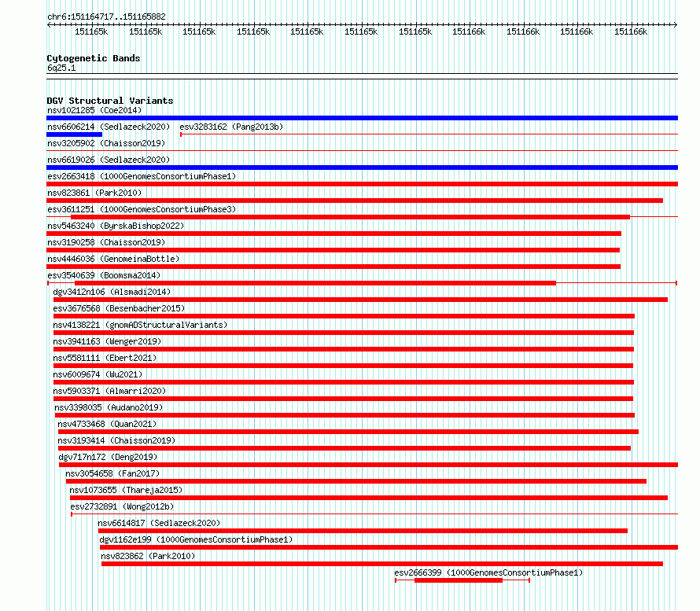Click esv2732891 (Wong2012b) label
This screenshot has width=700, height=611.
[x=122, y=506]
